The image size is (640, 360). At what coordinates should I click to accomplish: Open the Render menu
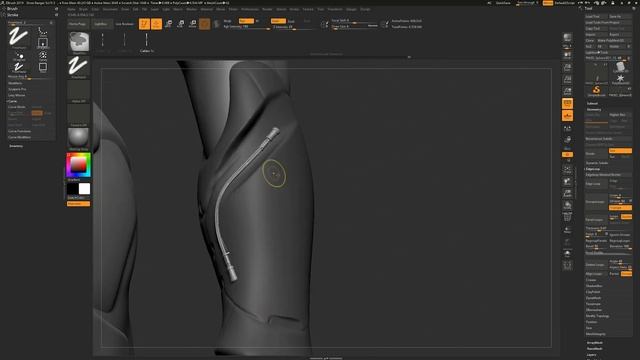click(267, 9)
